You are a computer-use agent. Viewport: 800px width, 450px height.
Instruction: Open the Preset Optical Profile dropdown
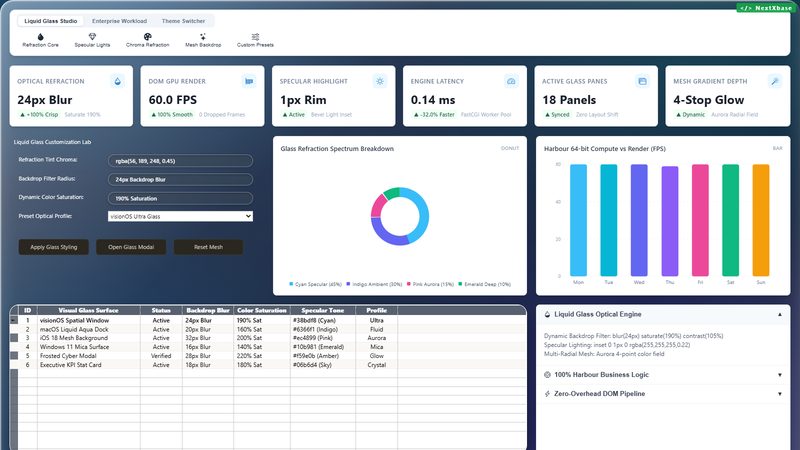(180, 216)
